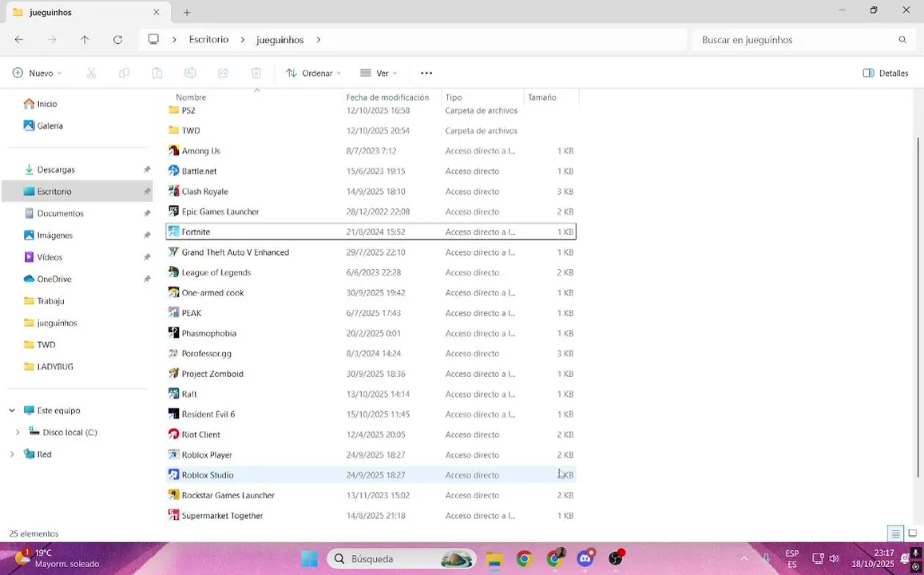Open OneDrive in the sidebar

pyautogui.click(x=54, y=279)
